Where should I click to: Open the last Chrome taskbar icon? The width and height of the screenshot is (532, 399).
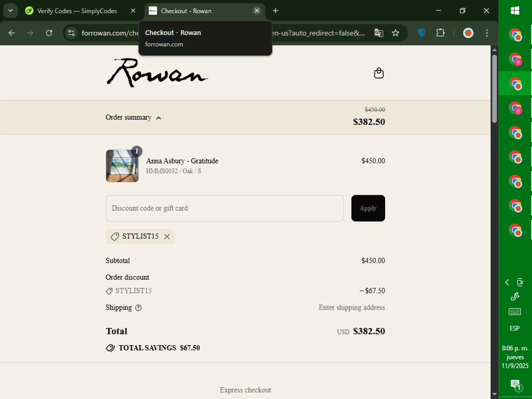(515, 231)
